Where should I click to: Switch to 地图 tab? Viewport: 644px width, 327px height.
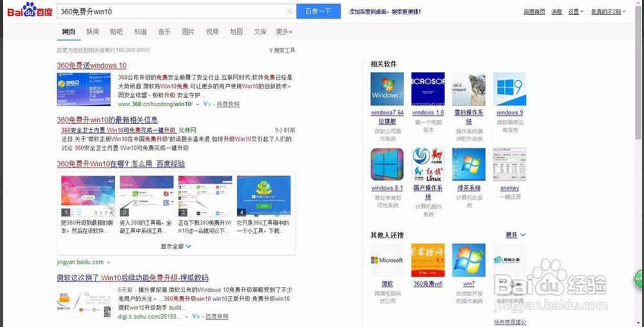tap(236, 32)
